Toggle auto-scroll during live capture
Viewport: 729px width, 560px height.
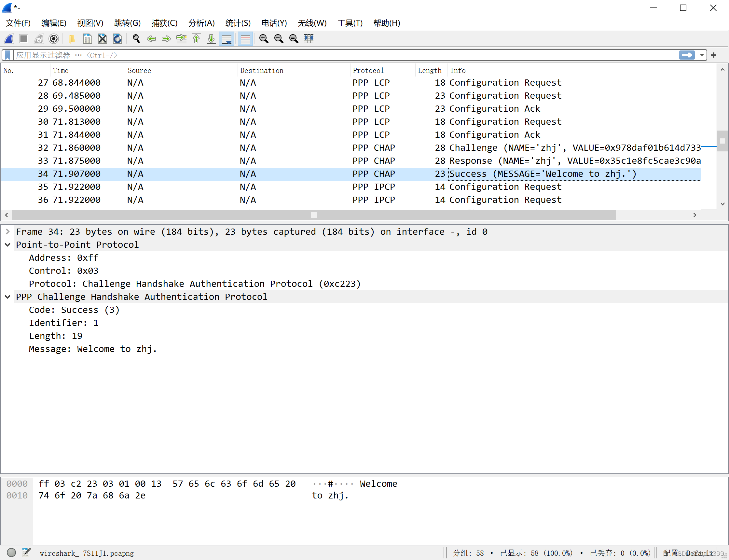[227, 39]
